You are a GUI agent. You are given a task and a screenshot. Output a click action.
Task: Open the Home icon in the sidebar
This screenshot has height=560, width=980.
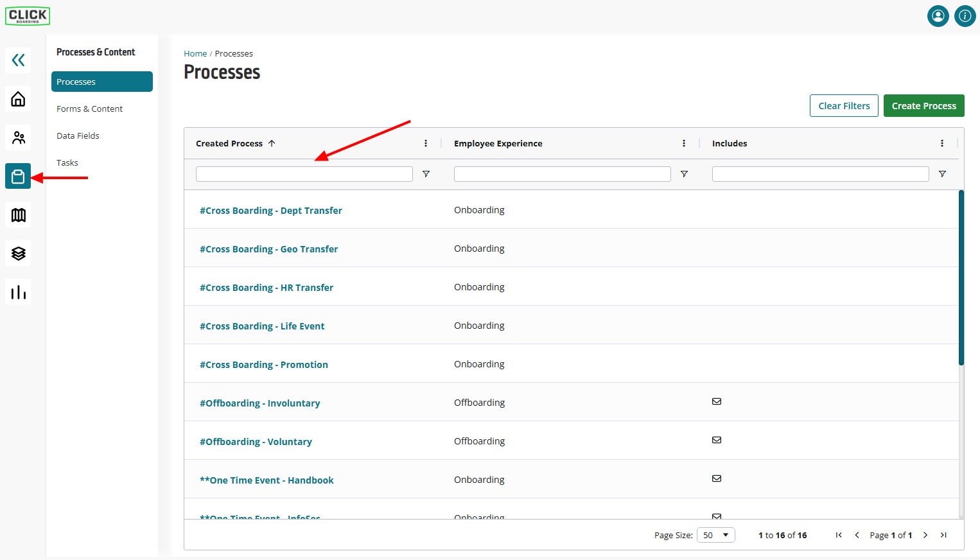(17, 99)
